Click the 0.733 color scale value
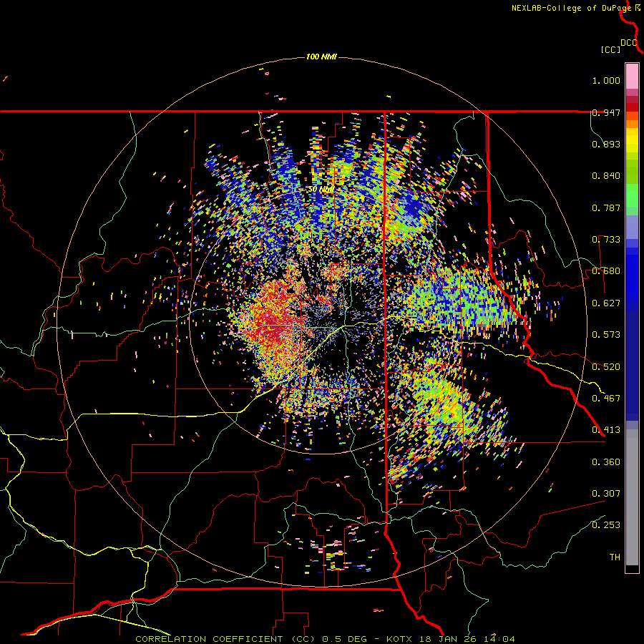The width and height of the screenshot is (644, 644). tap(606, 240)
